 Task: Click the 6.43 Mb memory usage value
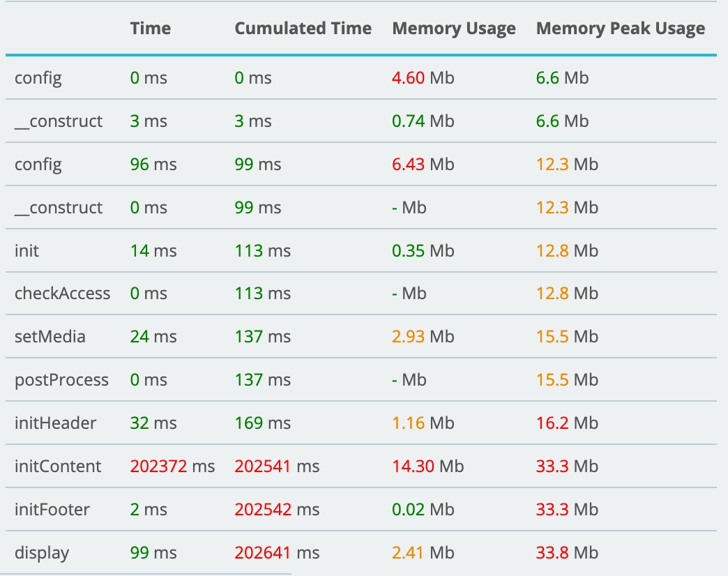pyautogui.click(x=423, y=165)
